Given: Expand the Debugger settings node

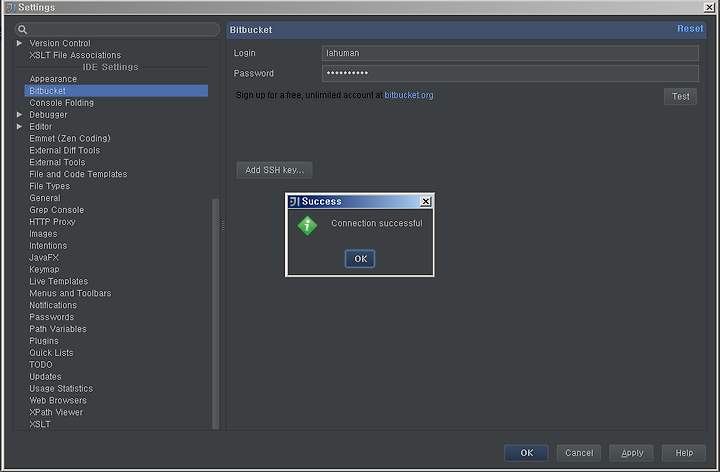Looking at the screenshot, I should click(x=19, y=114).
